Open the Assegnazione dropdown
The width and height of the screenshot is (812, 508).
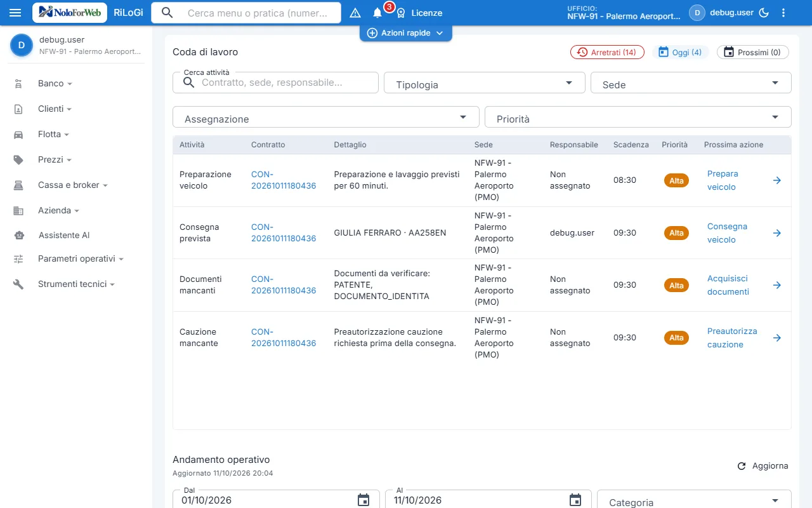click(326, 117)
